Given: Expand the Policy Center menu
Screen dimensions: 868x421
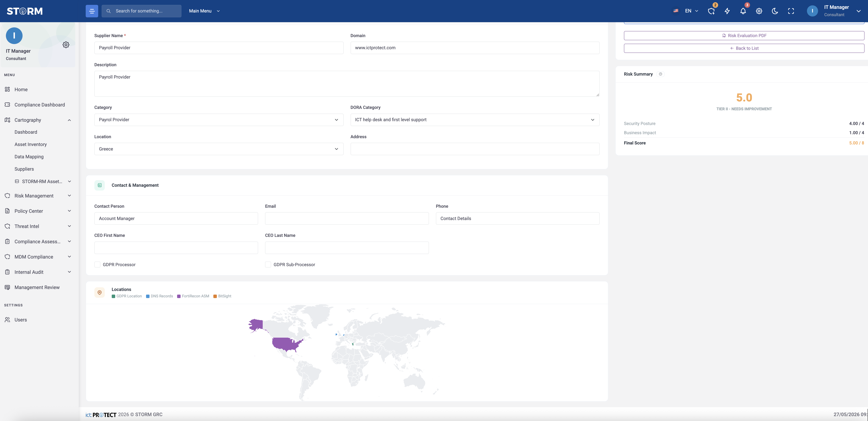Looking at the screenshot, I should click(38, 211).
